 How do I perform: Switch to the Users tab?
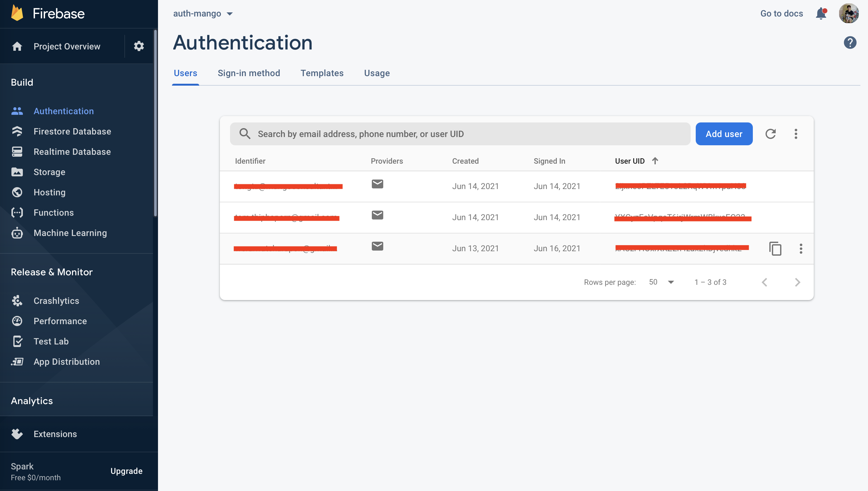[185, 73]
